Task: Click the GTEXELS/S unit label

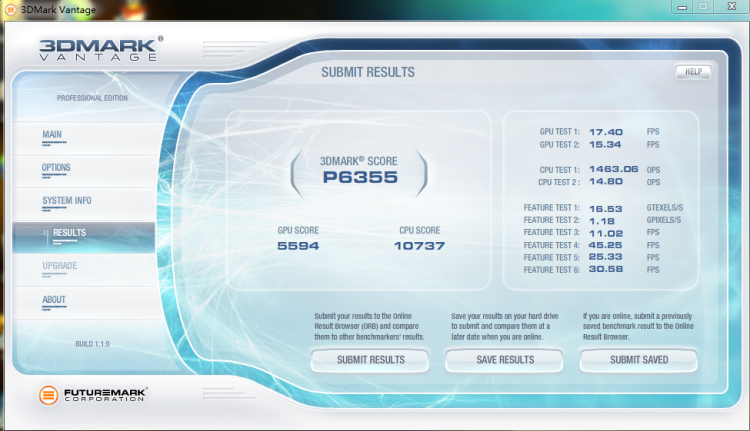Action: (665, 208)
